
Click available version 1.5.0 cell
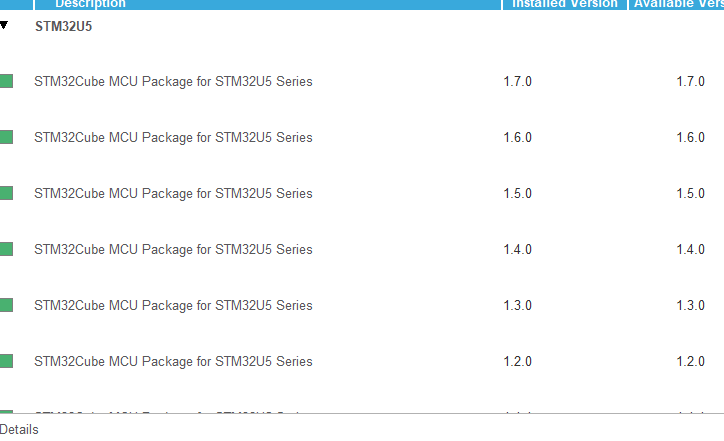pyautogui.click(x=690, y=193)
